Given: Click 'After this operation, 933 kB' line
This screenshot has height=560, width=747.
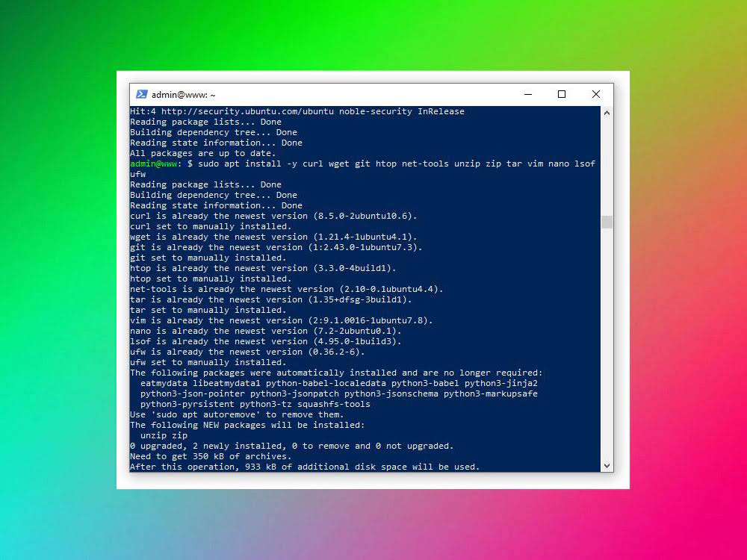Looking at the screenshot, I should (305, 467).
